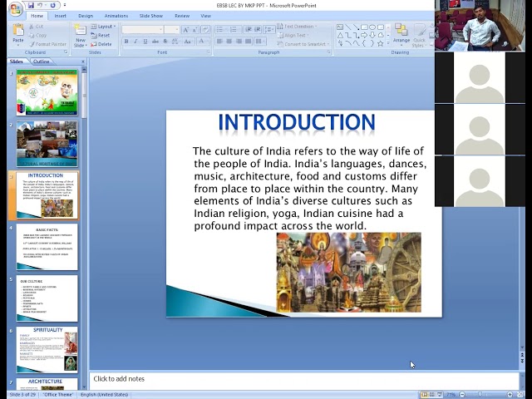Expand Clipboard group dialog launcher
The image size is (532, 399).
(x=66, y=52)
